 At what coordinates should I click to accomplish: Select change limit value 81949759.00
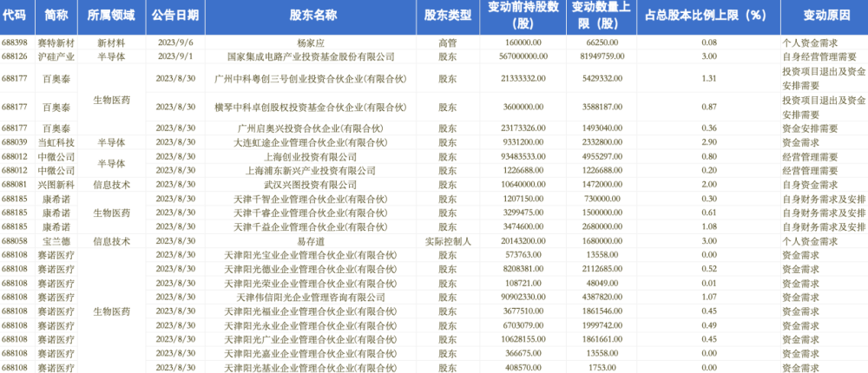[602, 56]
